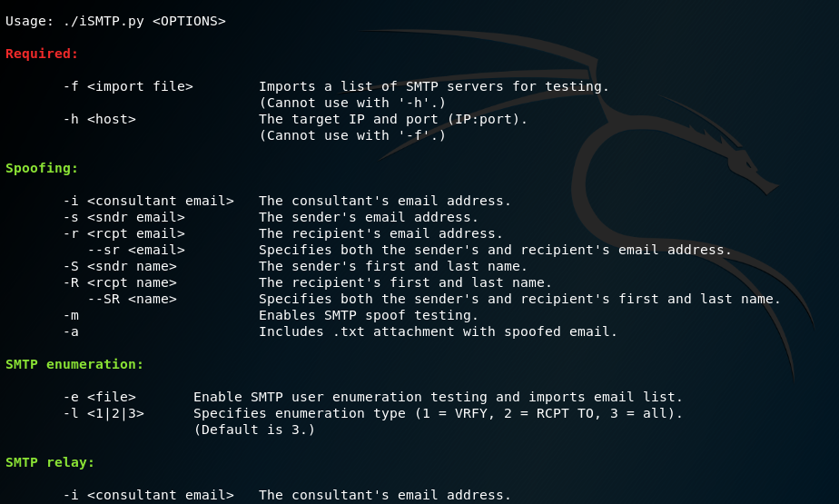This screenshot has height=504, width=839.
Task: Select the green "Spoofing:" heading
Action: pos(42,168)
